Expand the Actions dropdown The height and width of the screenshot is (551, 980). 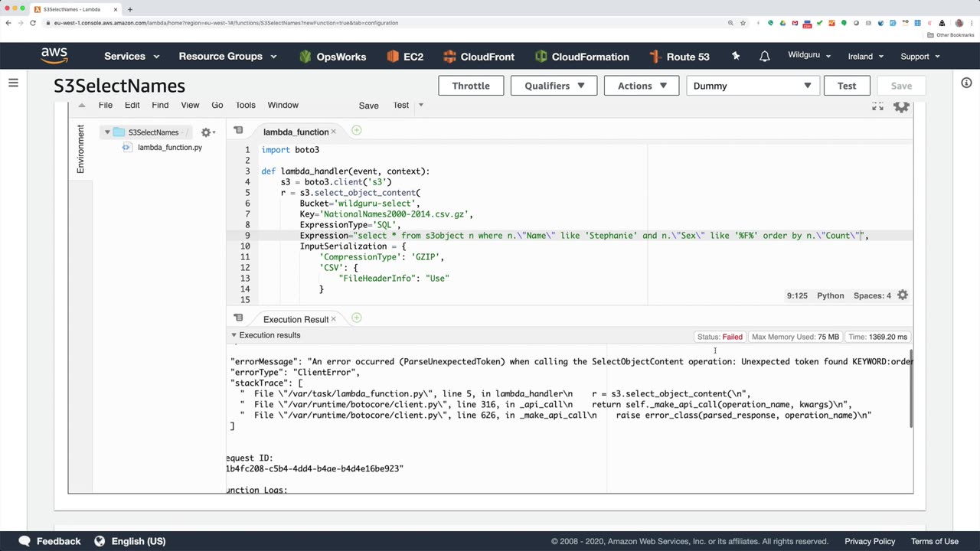click(x=642, y=86)
